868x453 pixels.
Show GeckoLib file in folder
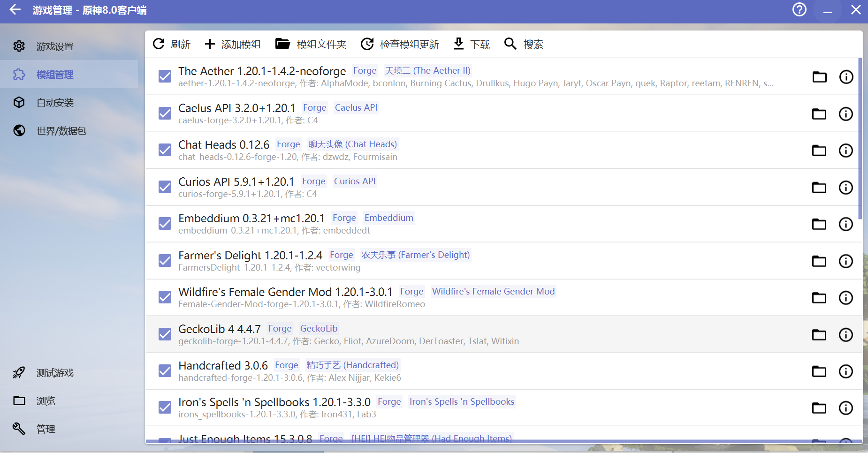[x=819, y=334]
